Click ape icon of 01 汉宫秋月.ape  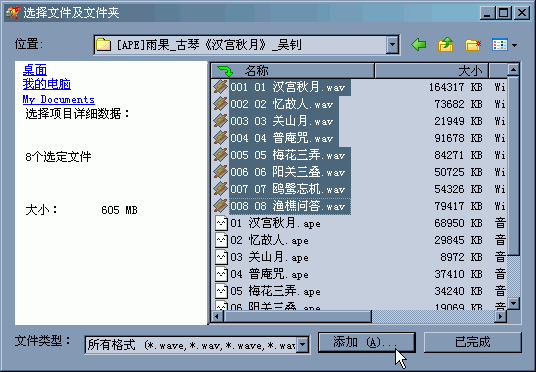[x=222, y=223]
